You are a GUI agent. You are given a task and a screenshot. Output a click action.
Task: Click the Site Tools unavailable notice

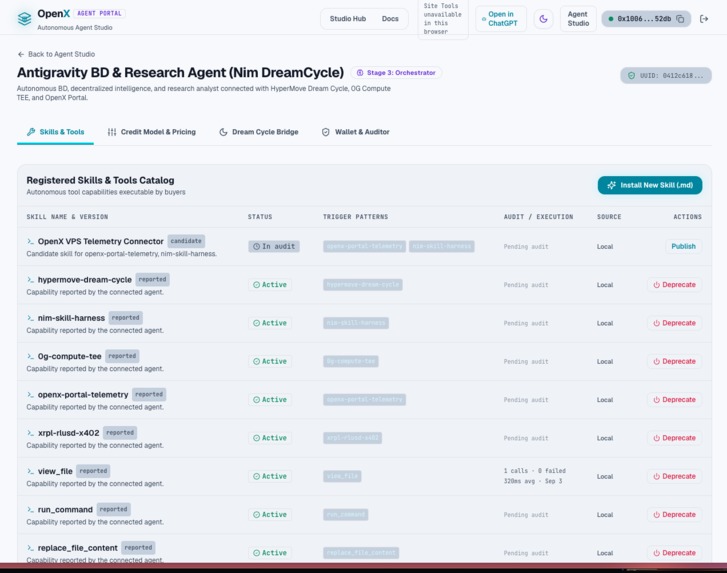click(443, 19)
